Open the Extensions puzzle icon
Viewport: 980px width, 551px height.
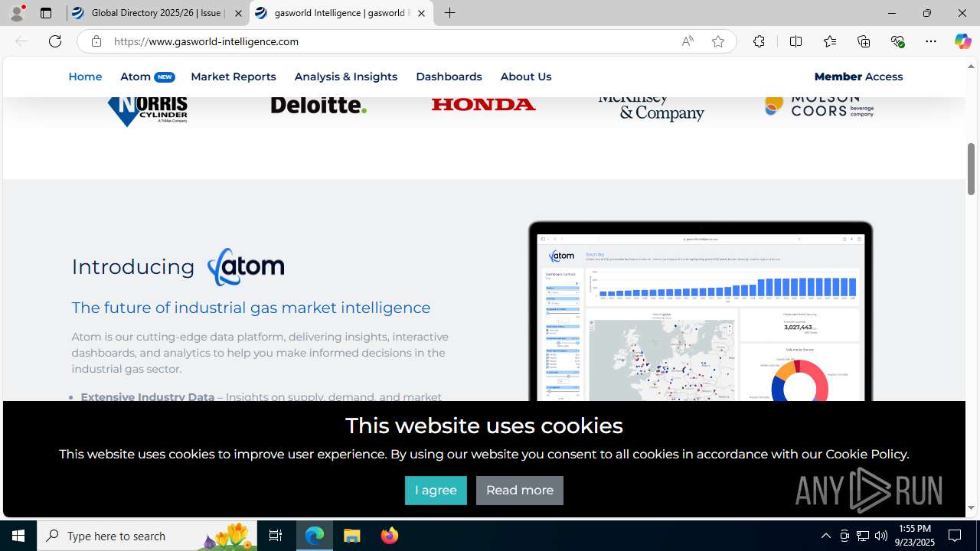[759, 41]
